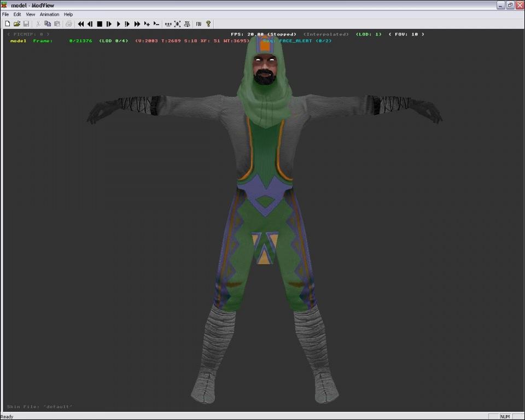Open the Edit menu
The image size is (525, 420).
pos(17,14)
